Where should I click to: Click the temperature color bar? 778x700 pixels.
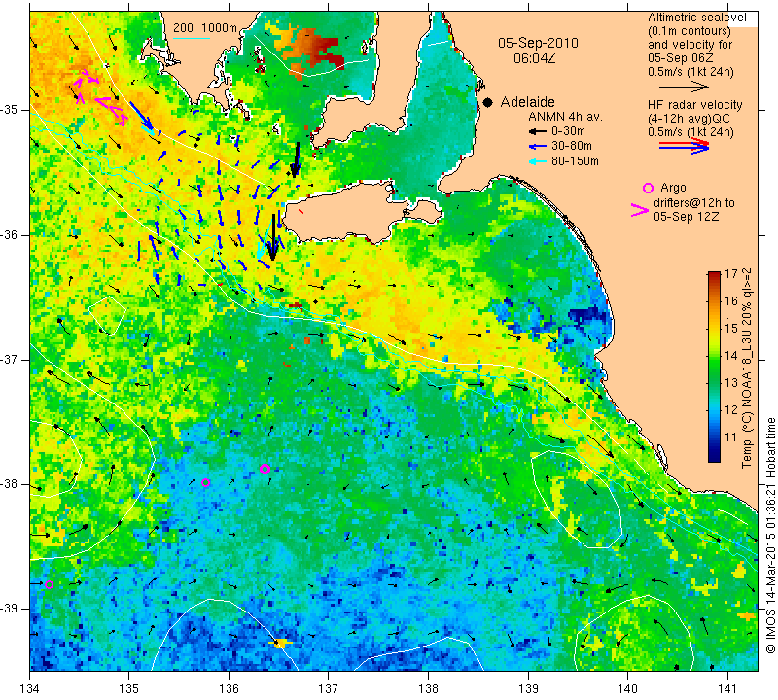(x=714, y=367)
